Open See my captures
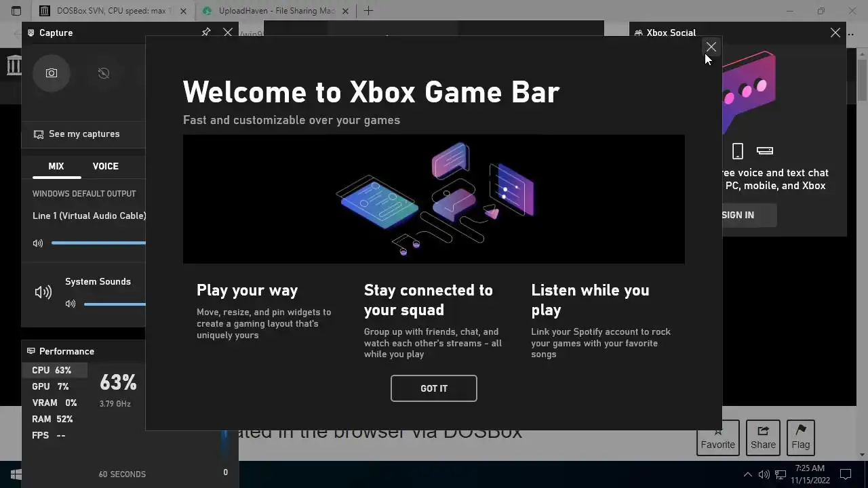 (77, 134)
